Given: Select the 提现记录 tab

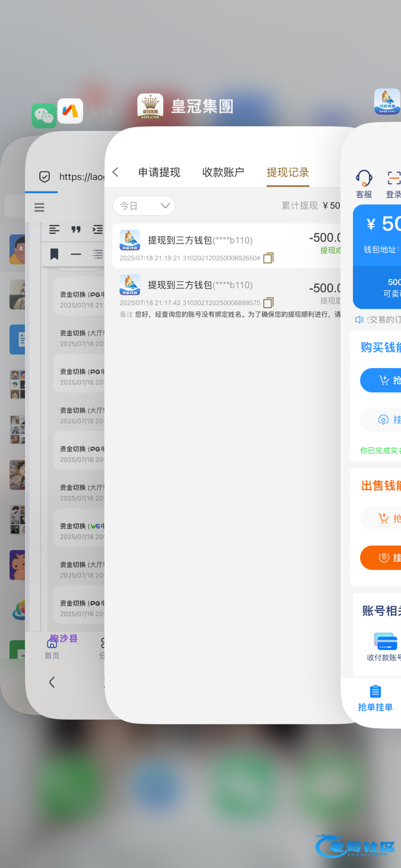Looking at the screenshot, I should [288, 172].
